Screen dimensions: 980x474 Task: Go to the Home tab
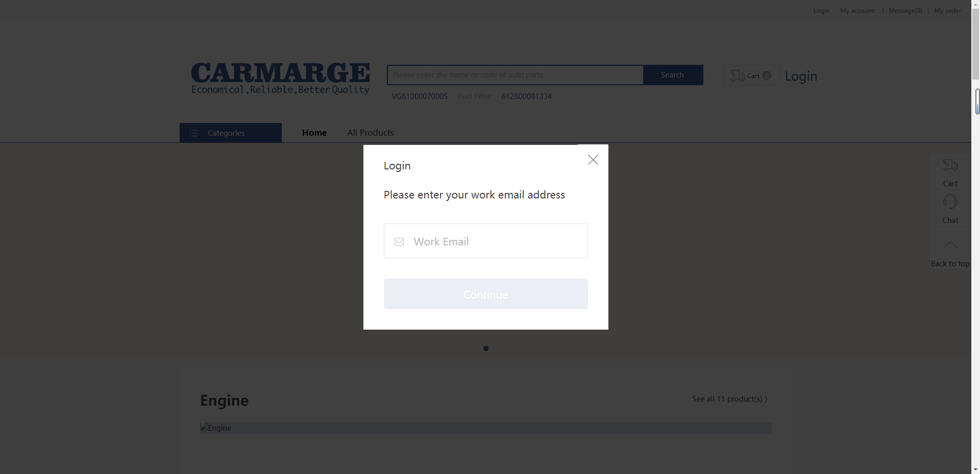pyautogui.click(x=314, y=133)
